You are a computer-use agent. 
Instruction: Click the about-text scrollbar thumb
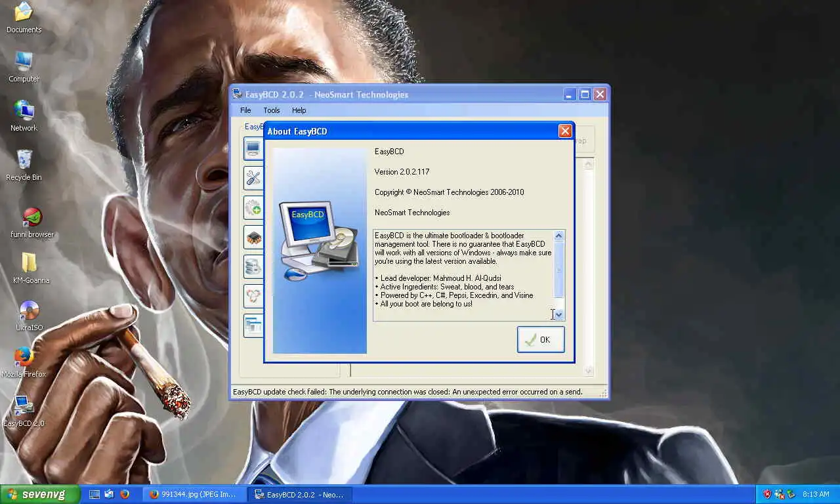(558, 270)
